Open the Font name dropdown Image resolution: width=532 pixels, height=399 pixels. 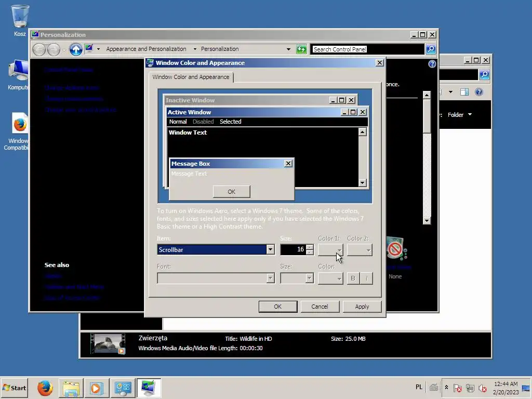(x=216, y=278)
